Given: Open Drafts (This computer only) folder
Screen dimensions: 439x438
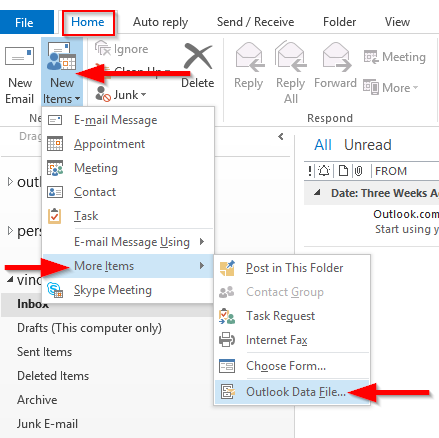Looking at the screenshot, I should (x=89, y=328).
